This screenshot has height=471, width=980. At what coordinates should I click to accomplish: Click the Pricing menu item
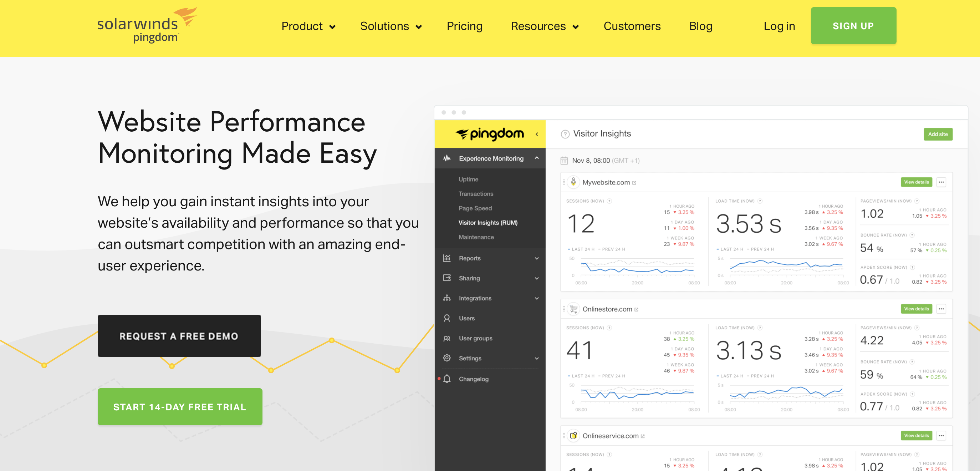(x=464, y=26)
